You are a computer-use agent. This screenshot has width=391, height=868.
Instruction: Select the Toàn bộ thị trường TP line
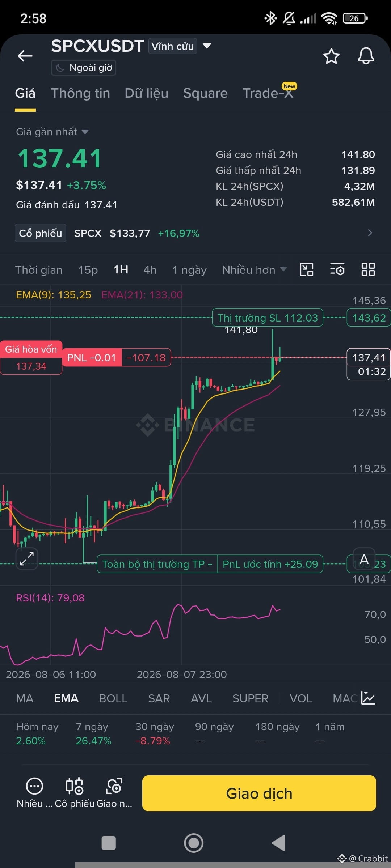(157, 564)
